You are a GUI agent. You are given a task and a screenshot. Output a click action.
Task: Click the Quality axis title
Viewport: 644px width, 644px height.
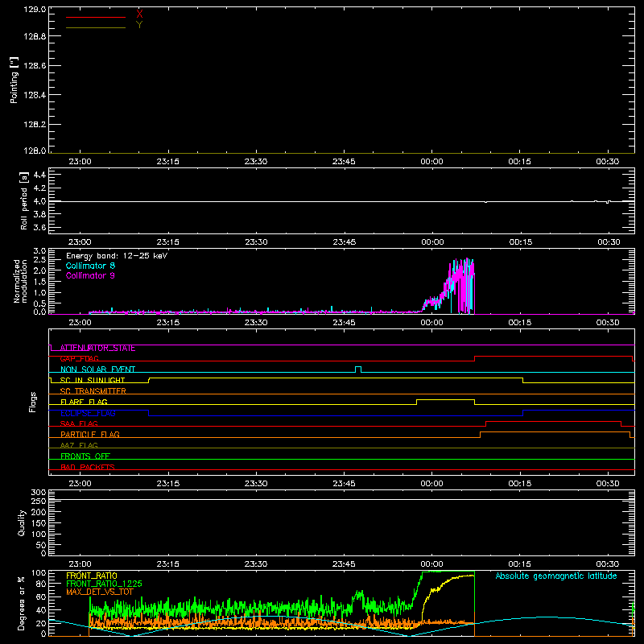pyautogui.click(x=22, y=522)
